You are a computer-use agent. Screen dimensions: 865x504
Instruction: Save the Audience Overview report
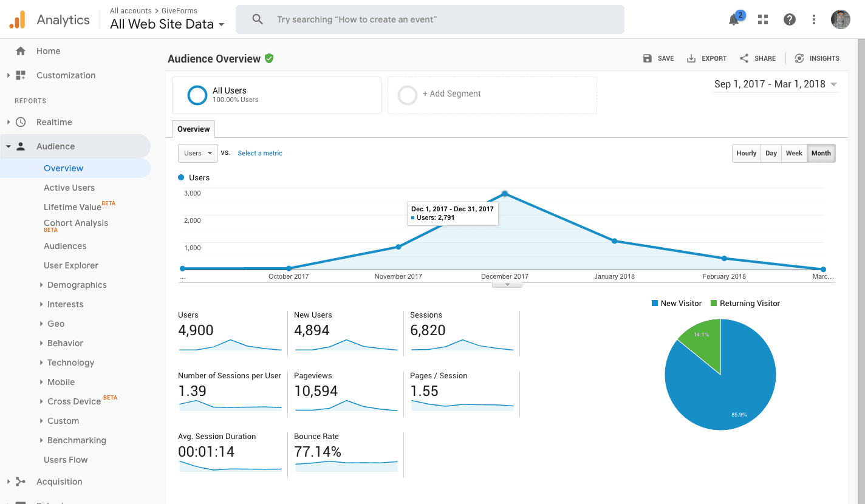tap(658, 58)
